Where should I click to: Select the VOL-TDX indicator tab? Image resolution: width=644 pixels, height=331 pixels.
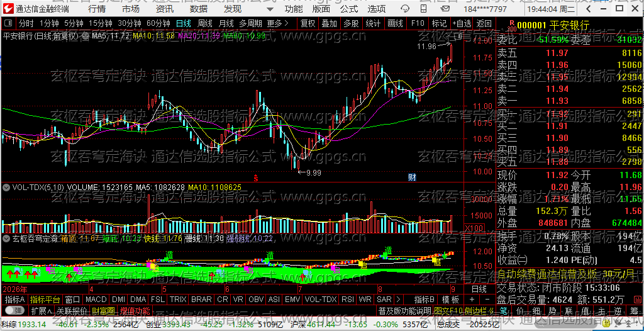(x=320, y=300)
